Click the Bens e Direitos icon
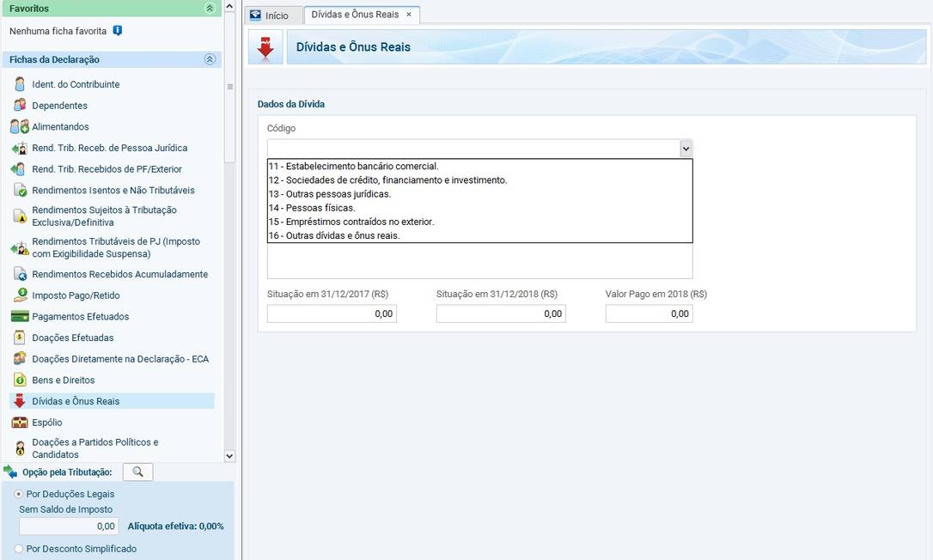Viewport: 933px width, 560px height. tap(20, 380)
